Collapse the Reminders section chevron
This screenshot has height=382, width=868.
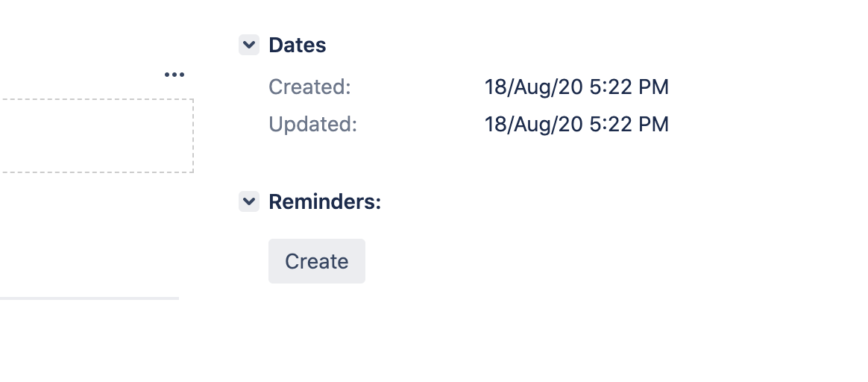coord(249,201)
